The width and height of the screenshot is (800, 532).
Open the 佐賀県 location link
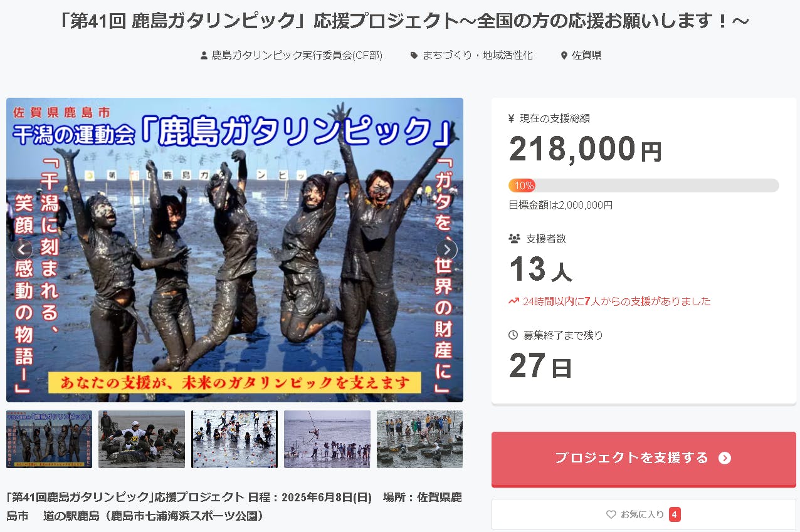(587, 55)
